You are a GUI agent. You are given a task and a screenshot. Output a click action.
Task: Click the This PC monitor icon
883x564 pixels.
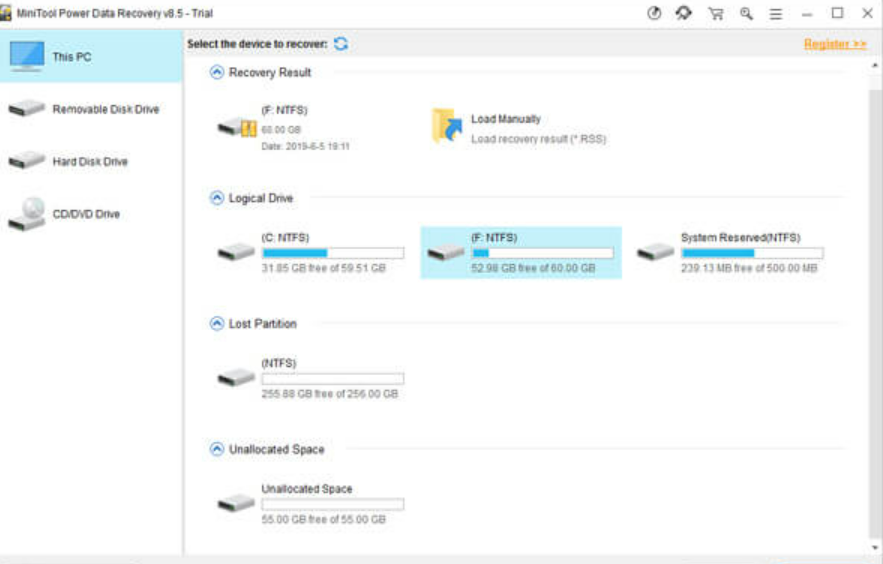pyautogui.click(x=26, y=56)
